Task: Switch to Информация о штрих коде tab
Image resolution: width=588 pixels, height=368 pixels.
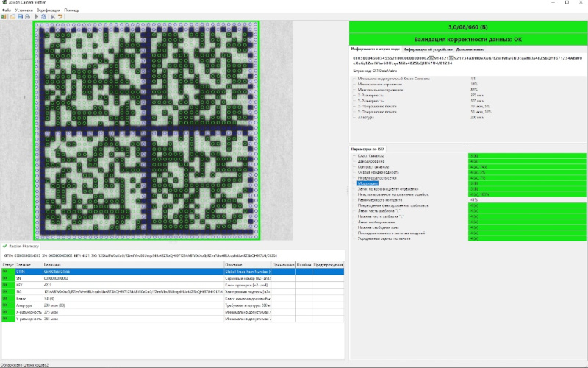Action: [x=375, y=49]
